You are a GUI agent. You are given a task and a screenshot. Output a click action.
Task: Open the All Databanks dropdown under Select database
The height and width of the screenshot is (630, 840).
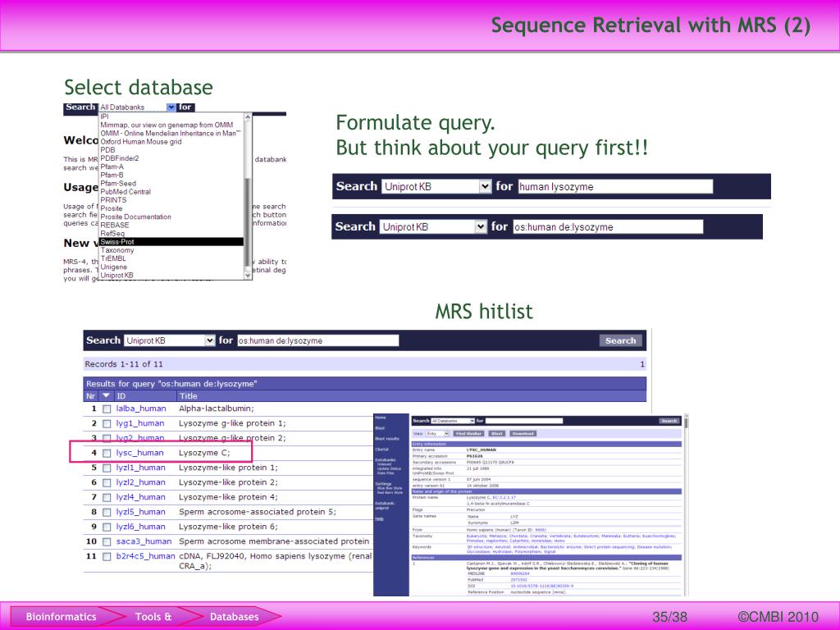click(138, 107)
